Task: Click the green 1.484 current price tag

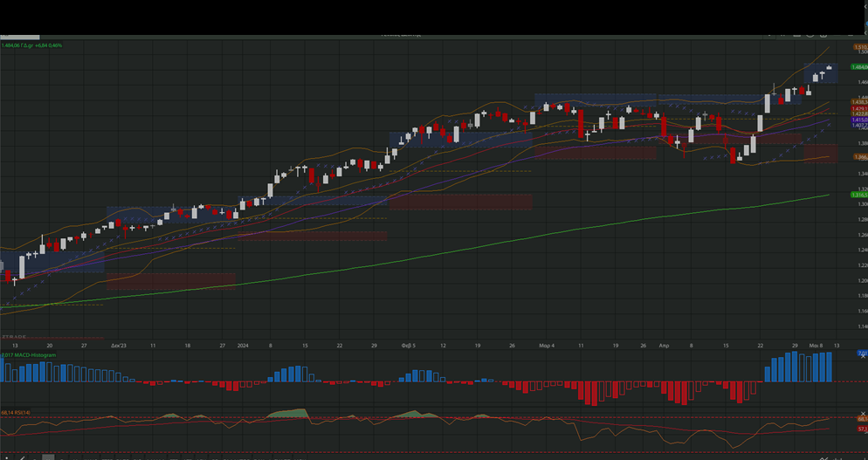Action: pos(859,67)
